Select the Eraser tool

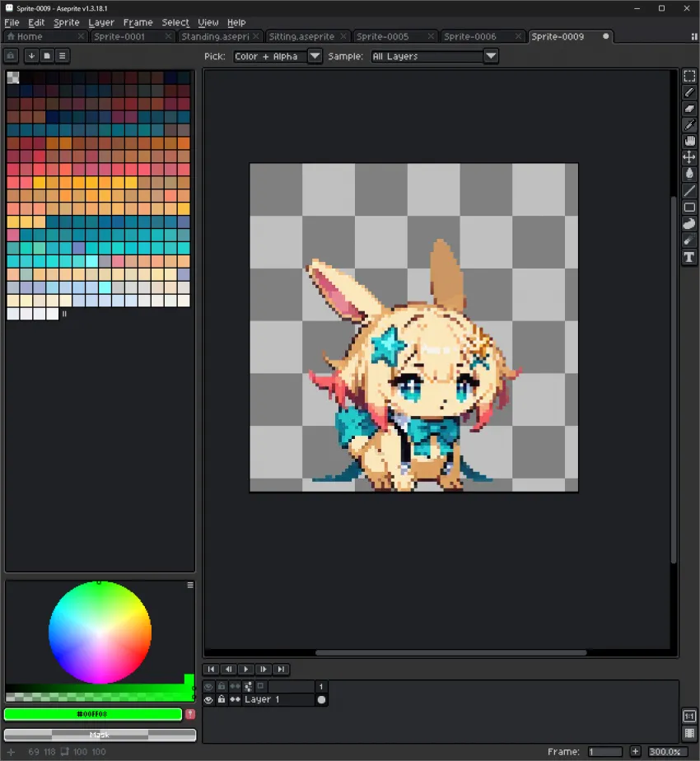click(x=689, y=109)
